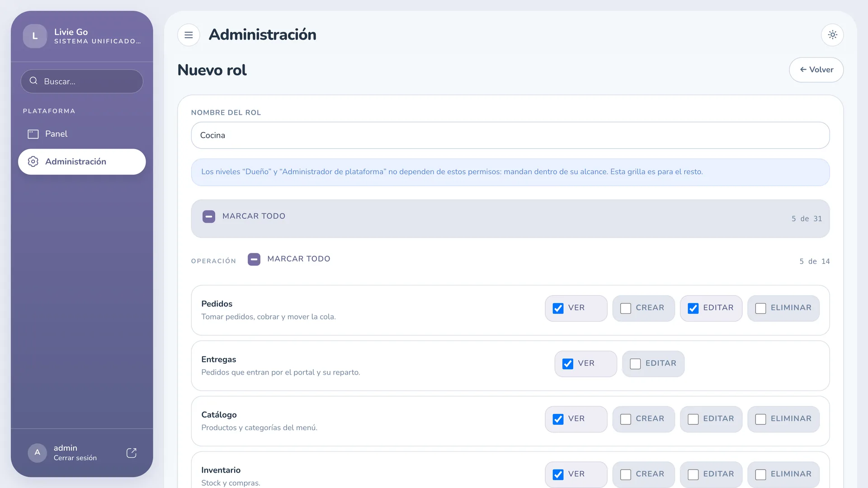868x488 pixels.
Task: Click the PLATAFORMA sidebar heading
Action: (49, 111)
